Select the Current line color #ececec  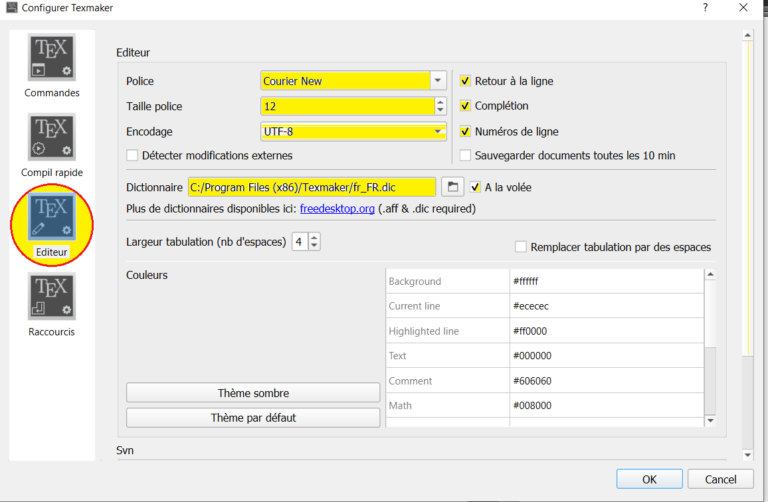606,306
